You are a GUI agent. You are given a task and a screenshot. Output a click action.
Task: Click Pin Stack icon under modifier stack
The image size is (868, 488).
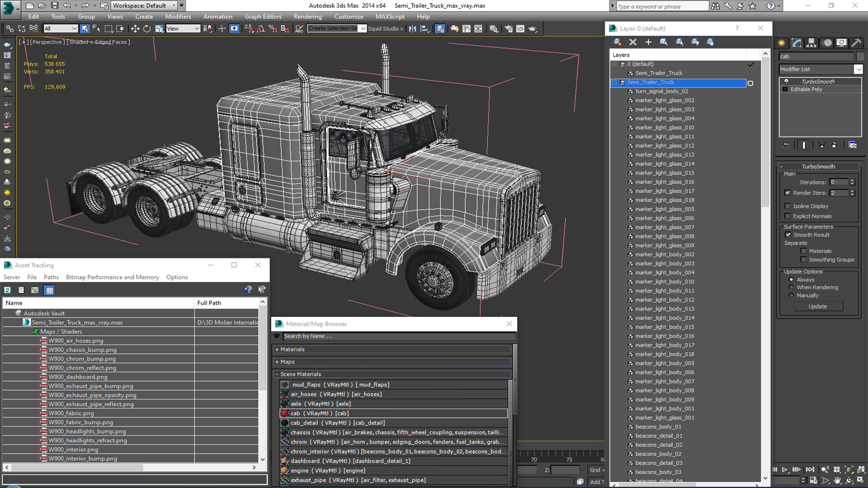(786, 145)
